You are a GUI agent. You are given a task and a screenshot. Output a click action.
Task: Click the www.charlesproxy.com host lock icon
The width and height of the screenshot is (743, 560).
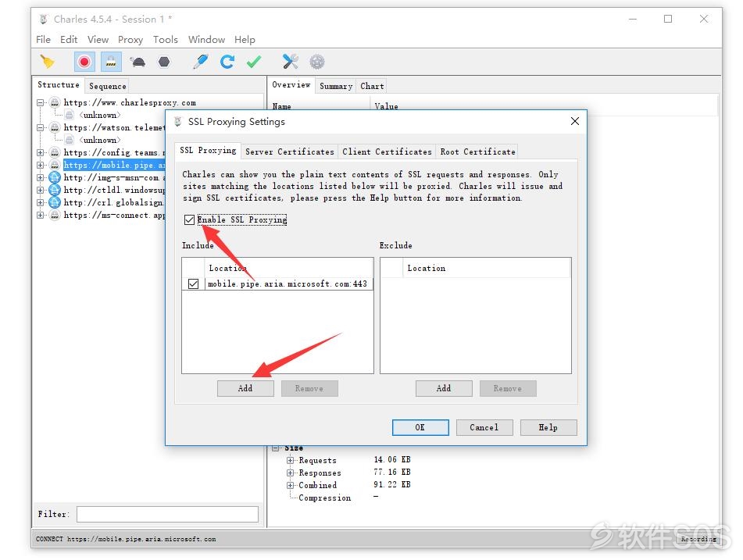pos(55,102)
